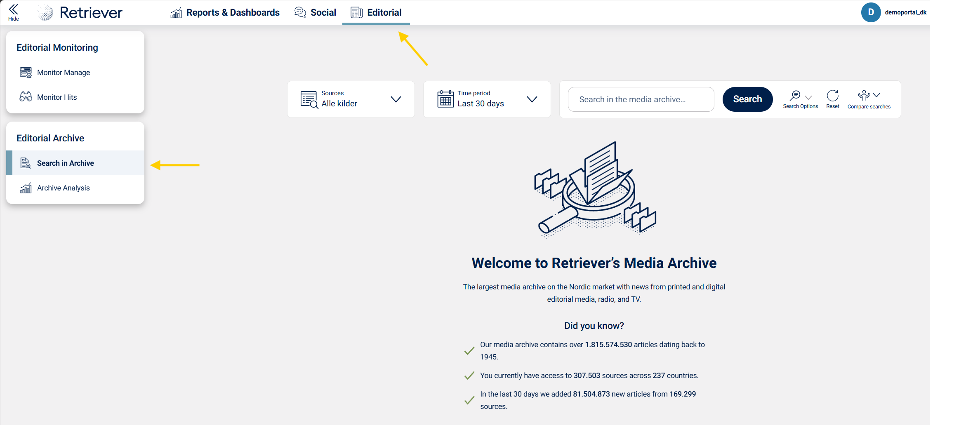Viewport: 980px width, 425px height.
Task: Click the Time period calendar icon
Action: pos(445,99)
